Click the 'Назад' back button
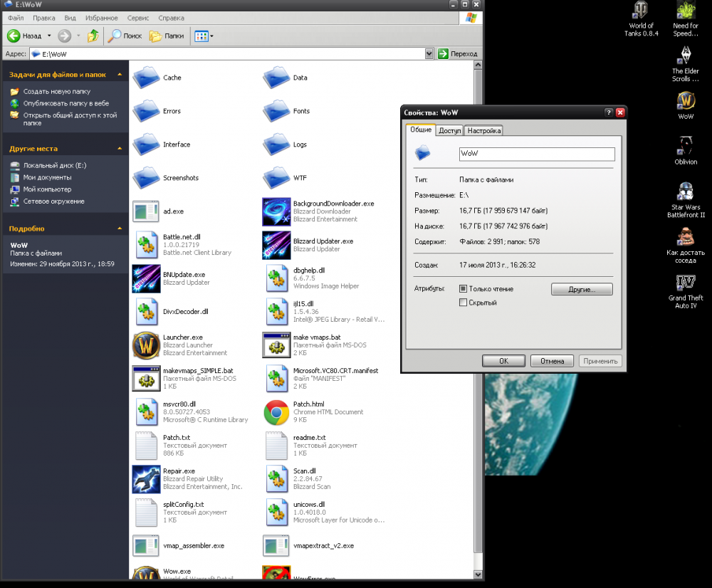This screenshot has width=712, height=588. pos(24,36)
